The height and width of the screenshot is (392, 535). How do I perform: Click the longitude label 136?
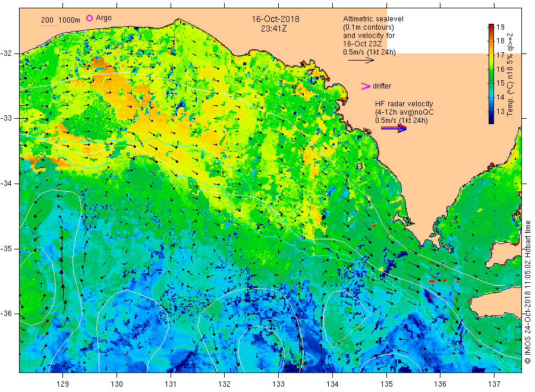(440, 384)
